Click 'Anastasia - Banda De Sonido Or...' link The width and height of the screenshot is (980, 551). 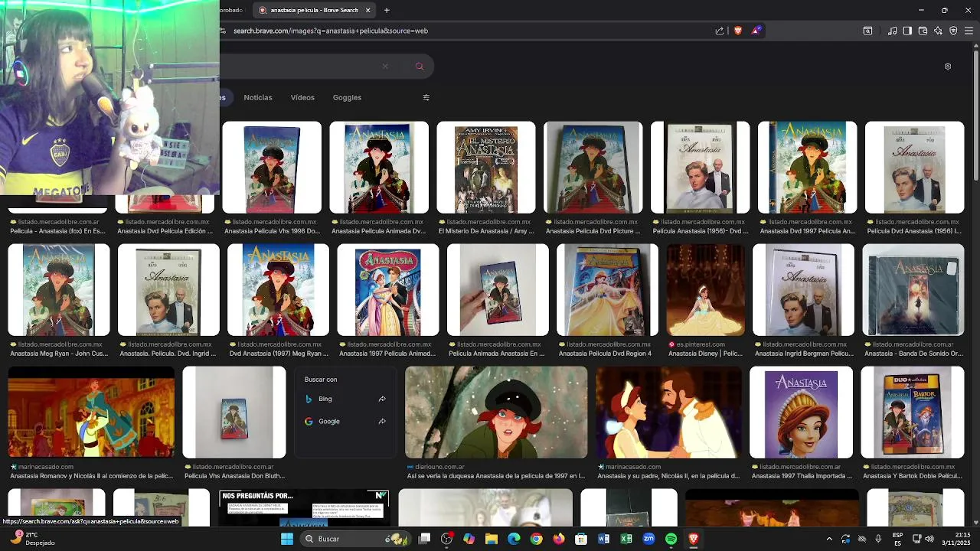[913, 354]
